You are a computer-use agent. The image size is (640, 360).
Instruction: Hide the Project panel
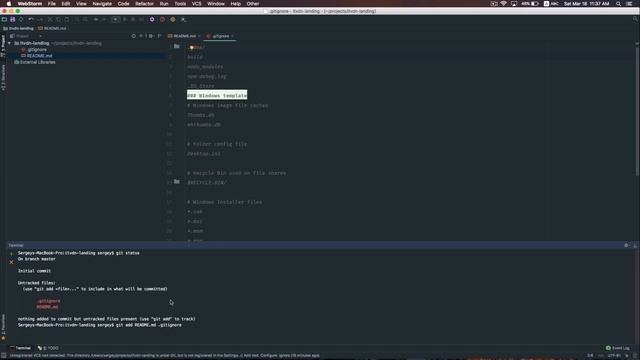click(160, 36)
